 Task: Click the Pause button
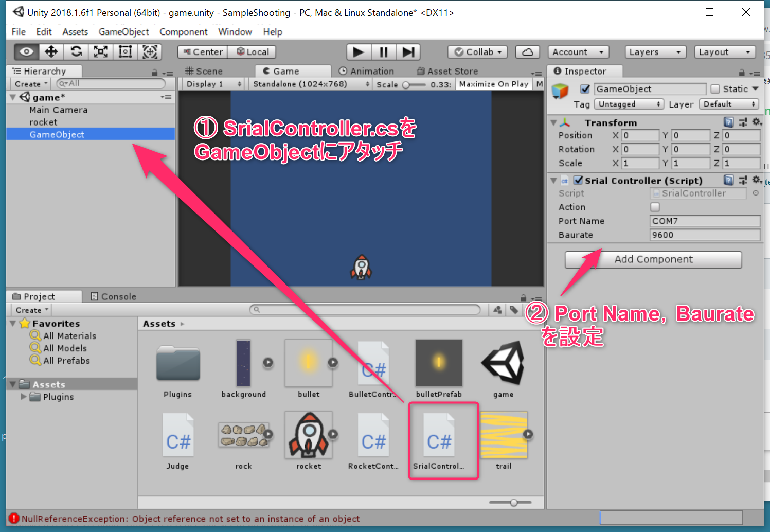[x=384, y=52]
